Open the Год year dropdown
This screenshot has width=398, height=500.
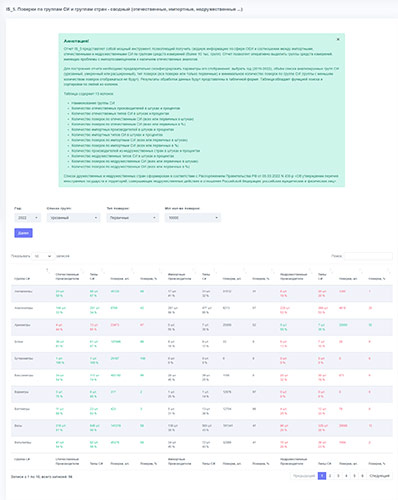[x=28, y=218]
